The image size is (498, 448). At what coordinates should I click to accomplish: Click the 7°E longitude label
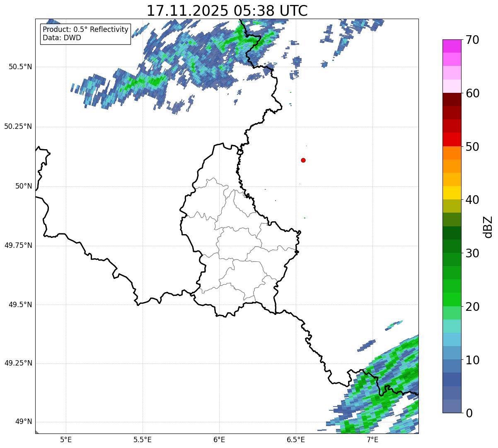point(372,439)
